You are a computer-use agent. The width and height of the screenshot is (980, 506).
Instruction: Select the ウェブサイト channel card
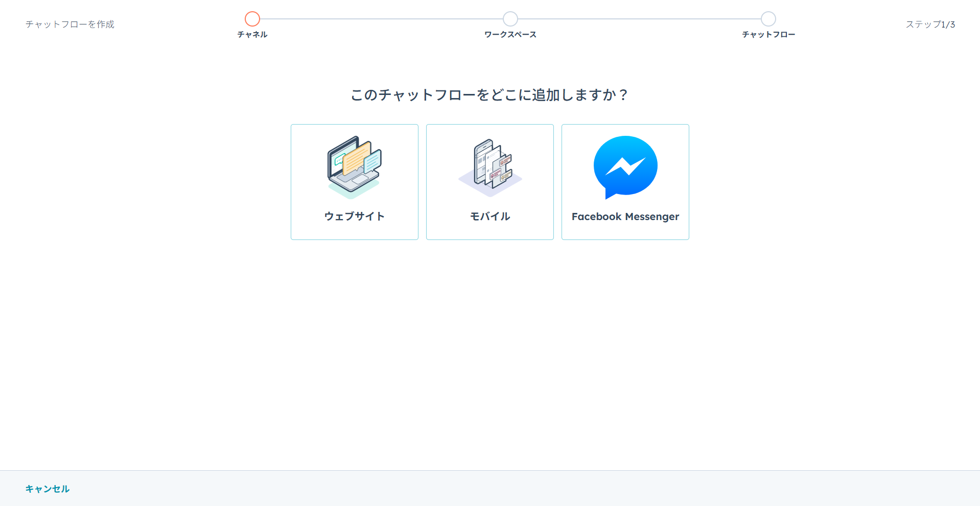354,182
